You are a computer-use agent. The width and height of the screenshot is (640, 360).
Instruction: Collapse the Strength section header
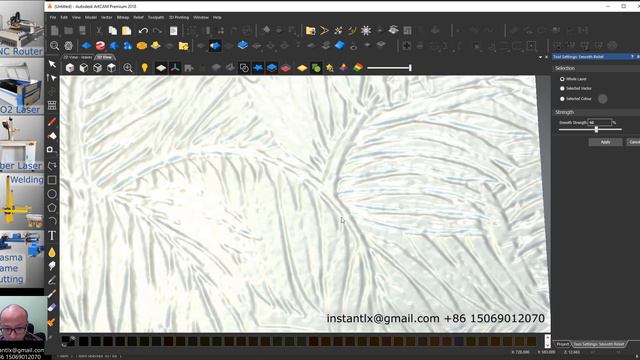(x=596, y=112)
